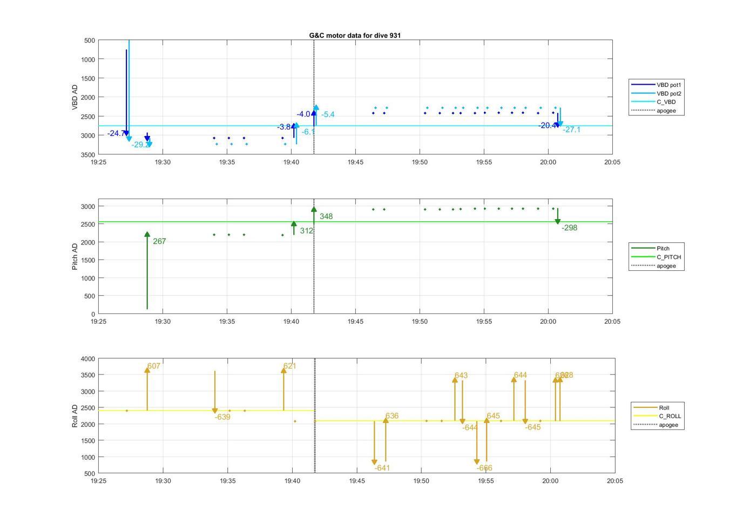Click the '-666' roll data label
This screenshot has height=532, width=756.
click(x=484, y=468)
